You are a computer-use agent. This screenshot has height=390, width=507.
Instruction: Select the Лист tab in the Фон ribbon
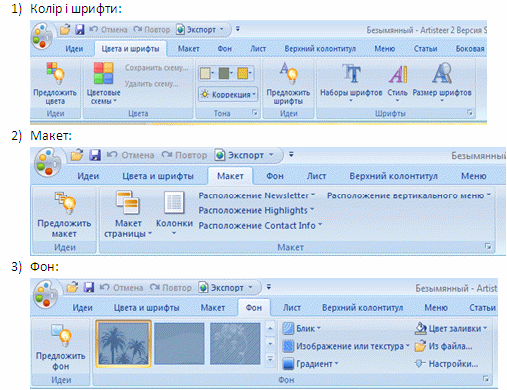291,308
